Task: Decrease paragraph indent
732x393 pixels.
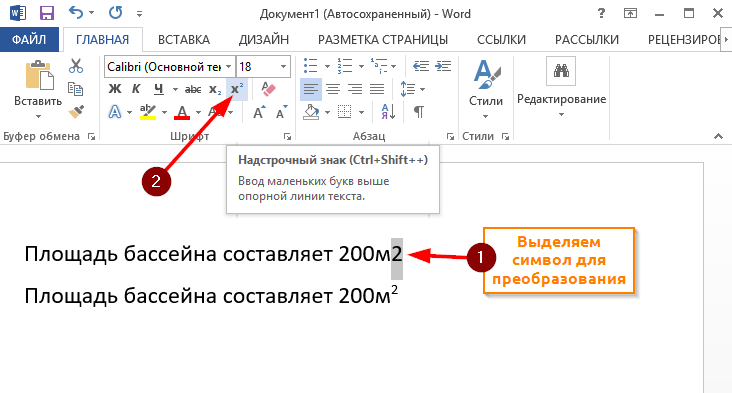Action: 421,66
